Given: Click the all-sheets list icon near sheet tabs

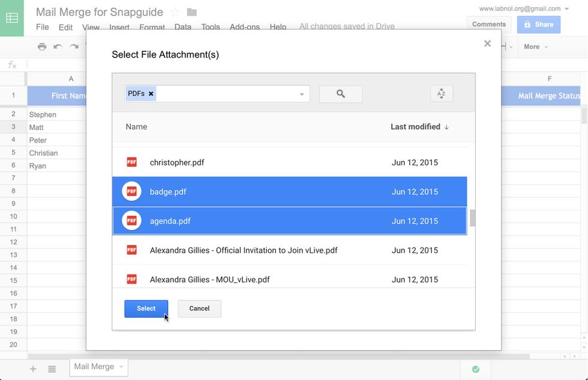Looking at the screenshot, I should point(52,369).
